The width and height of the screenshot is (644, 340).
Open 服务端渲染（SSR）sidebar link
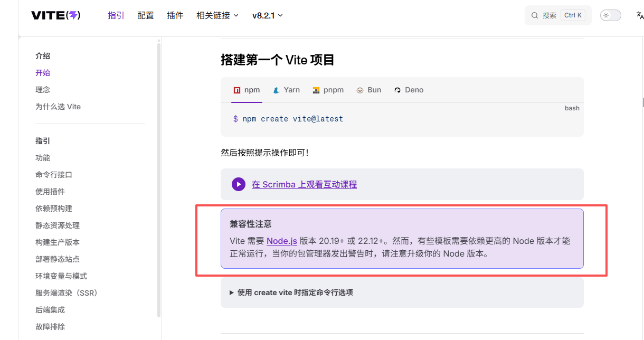67,293
